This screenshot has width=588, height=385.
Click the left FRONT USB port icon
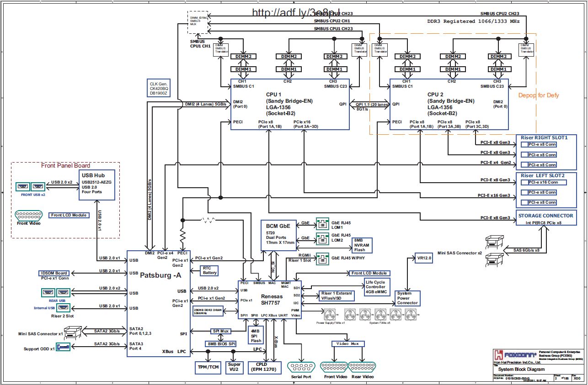tap(23, 186)
